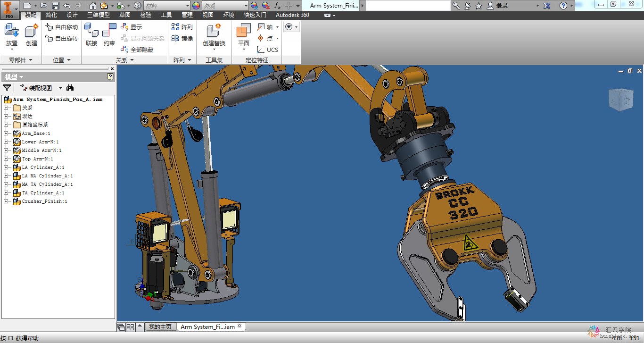Screen dimensions: 644x343
Task: Click the Open folder icon
Action: 44,6
